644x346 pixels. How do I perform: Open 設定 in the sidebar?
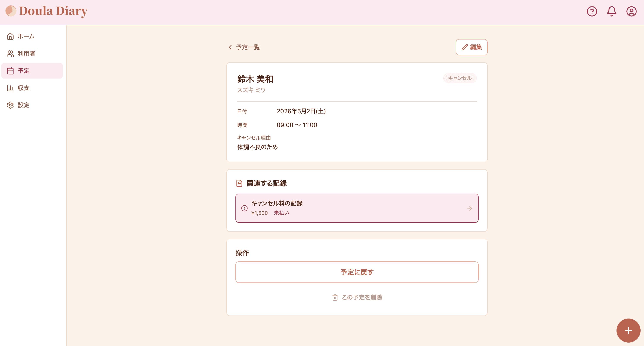point(32,105)
